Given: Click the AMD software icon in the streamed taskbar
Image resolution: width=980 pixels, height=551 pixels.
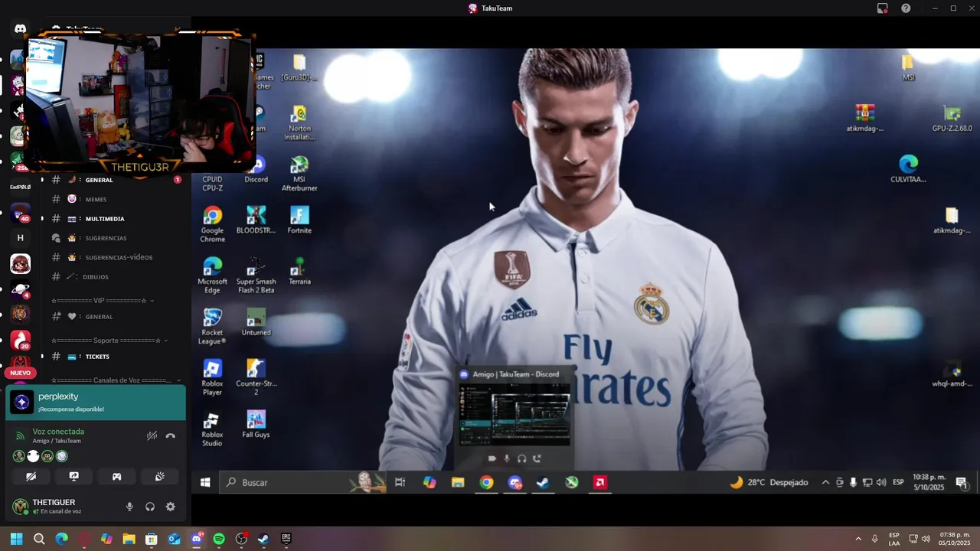Looking at the screenshot, I should coord(600,482).
